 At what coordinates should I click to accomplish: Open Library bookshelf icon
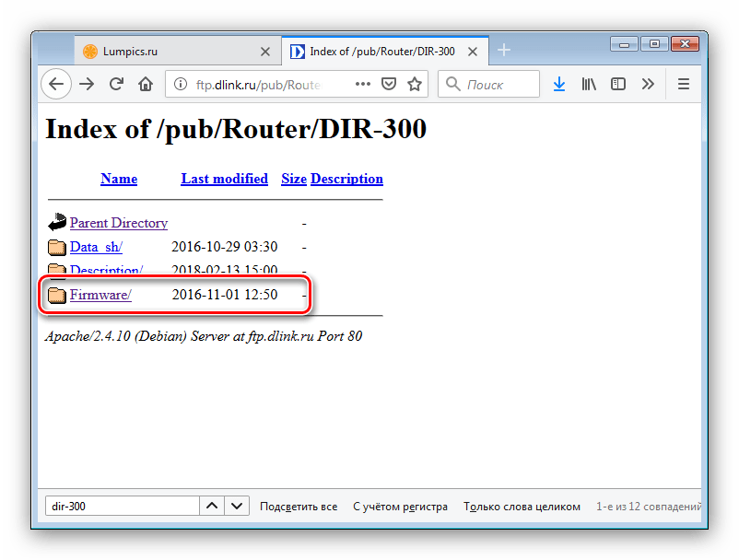588,85
